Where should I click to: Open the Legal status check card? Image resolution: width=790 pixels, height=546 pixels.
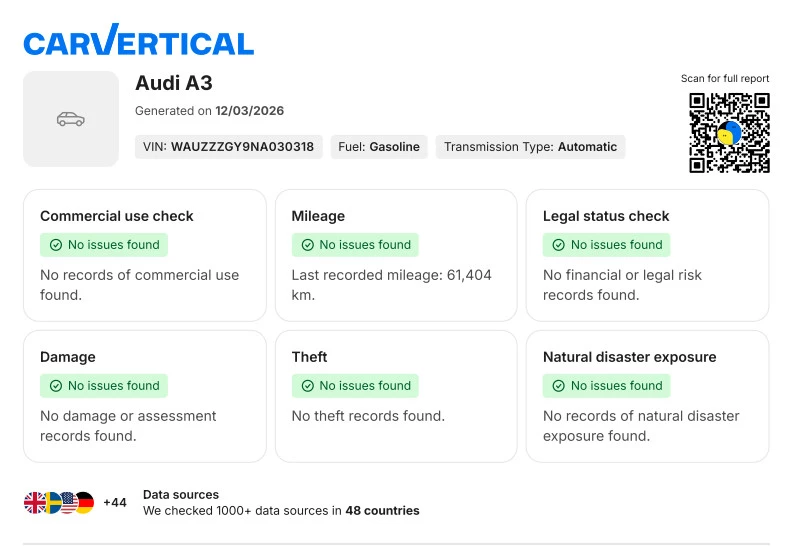[x=647, y=255]
